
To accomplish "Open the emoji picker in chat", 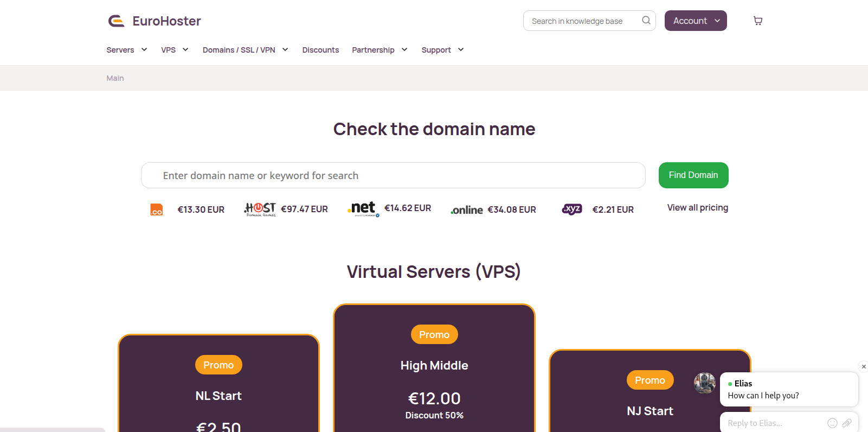I will click(x=832, y=423).
